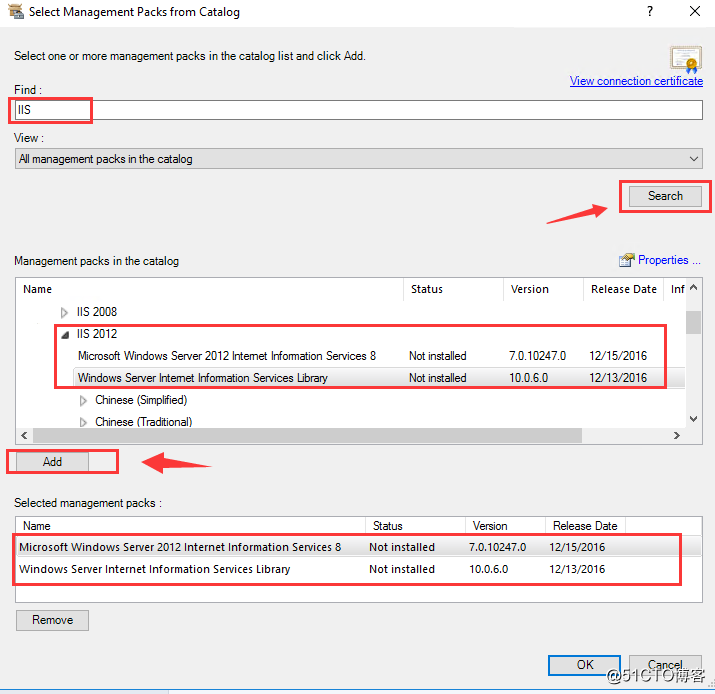The image size is (715, 694).
Task: Sort catalog list by Name column
Action: [210, 289]
